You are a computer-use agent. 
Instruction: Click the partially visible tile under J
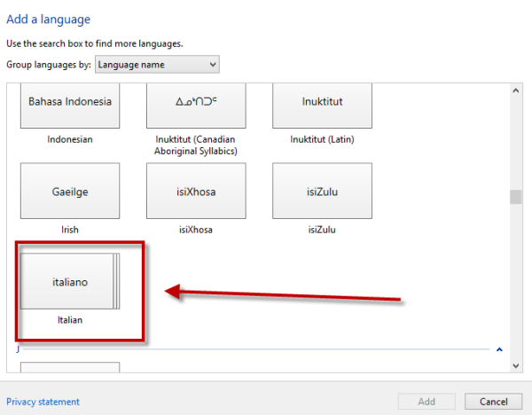(x=70, y=367)
